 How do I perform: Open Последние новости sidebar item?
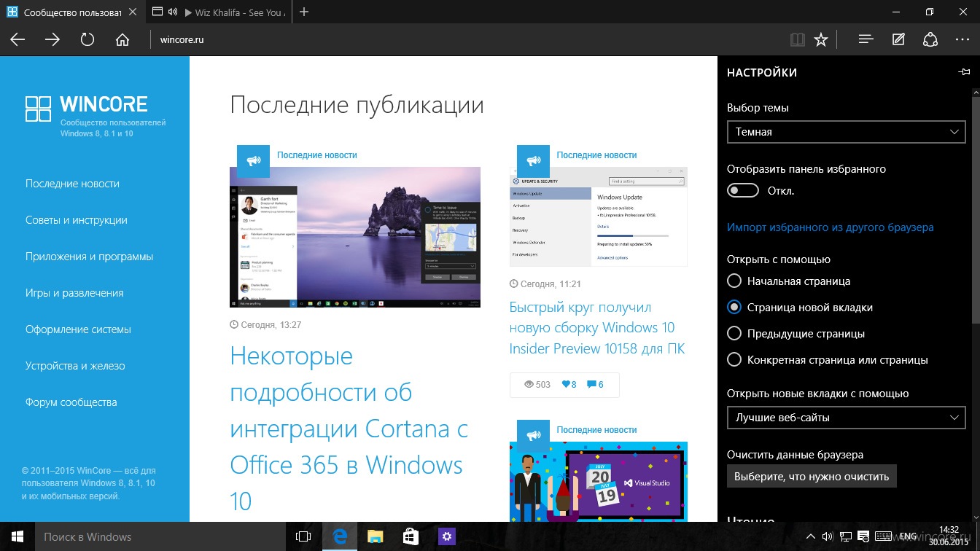point(72,184)
